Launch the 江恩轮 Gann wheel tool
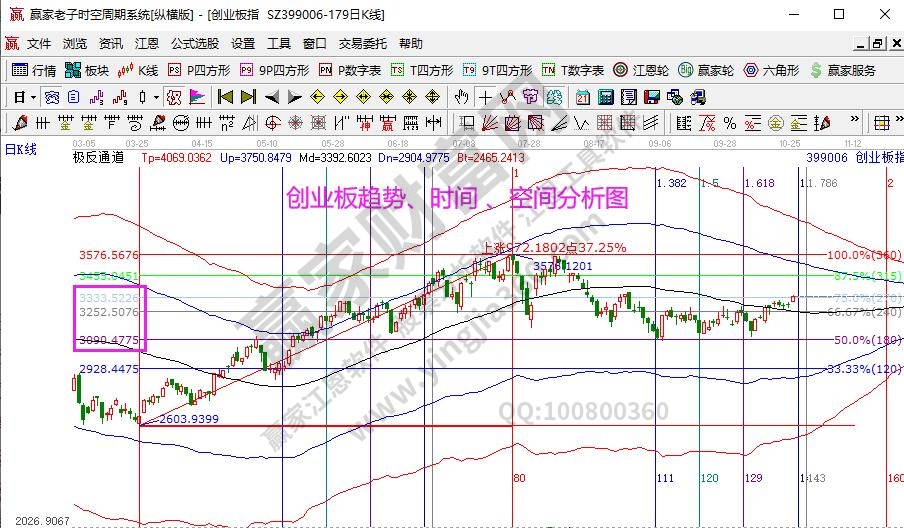The width and height of the screenshot is (904, 528). 641,70
